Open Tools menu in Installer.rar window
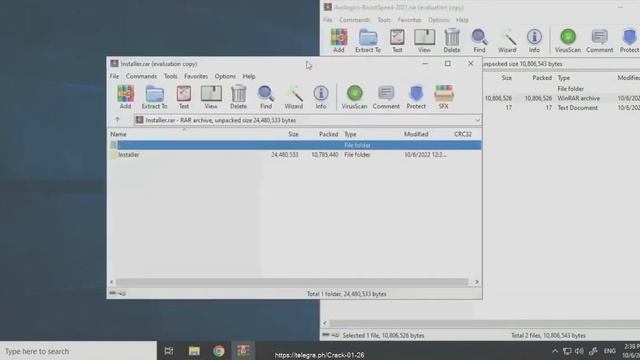Viewport: 640px width, 360px height. 171,76
